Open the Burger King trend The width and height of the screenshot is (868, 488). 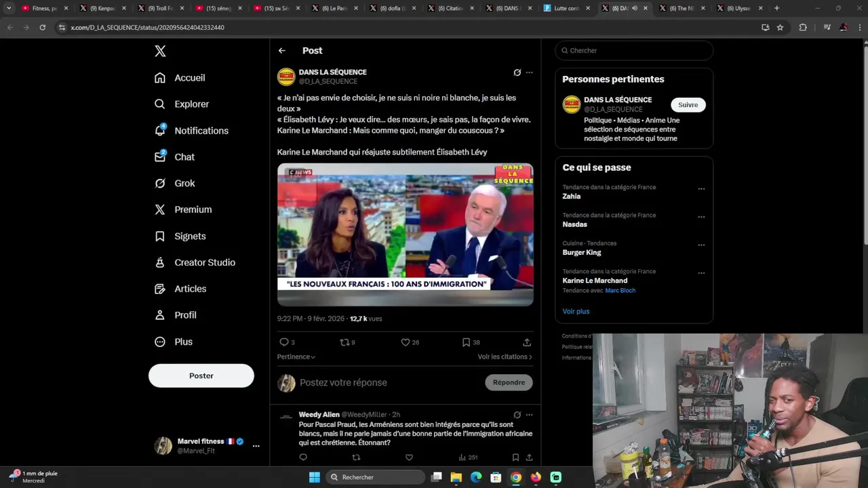[582, 253]
